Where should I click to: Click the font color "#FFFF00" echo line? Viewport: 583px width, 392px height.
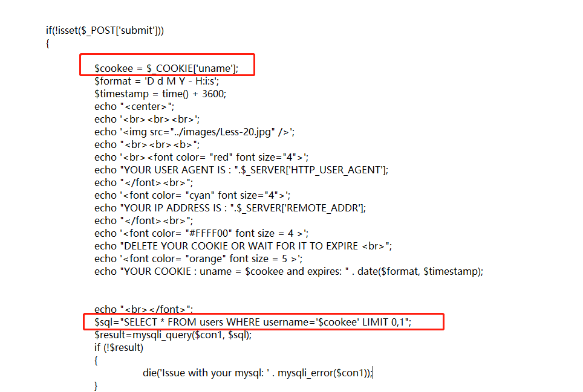pyautogui.click(x=201, y=233)
